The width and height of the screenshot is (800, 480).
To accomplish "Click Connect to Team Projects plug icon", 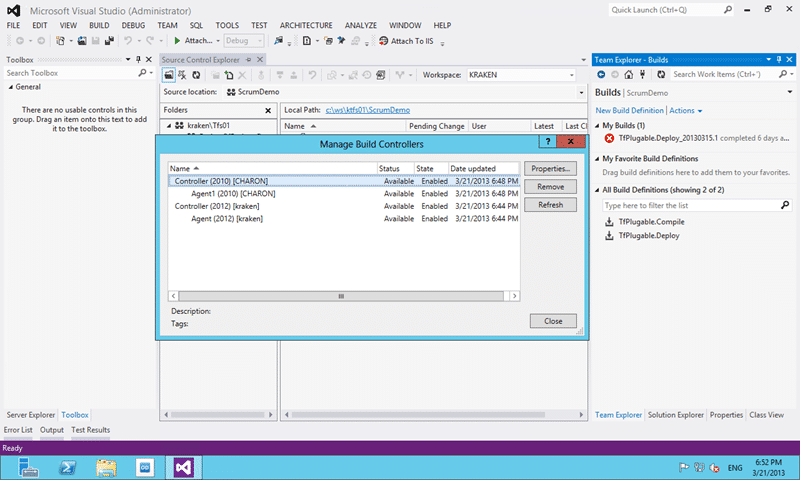I will point(642,74).
